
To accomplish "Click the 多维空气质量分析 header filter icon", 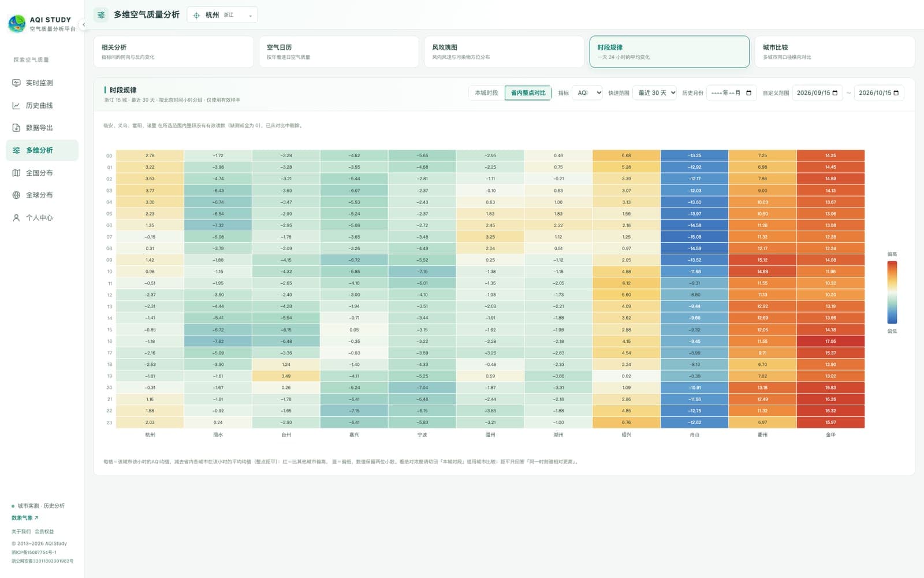I will coord(101,15).
